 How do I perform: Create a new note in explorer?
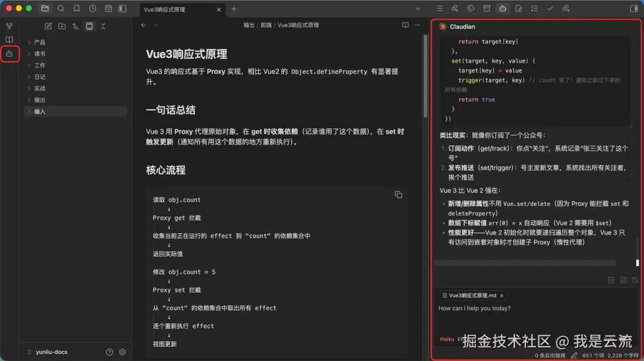(48, 26)
